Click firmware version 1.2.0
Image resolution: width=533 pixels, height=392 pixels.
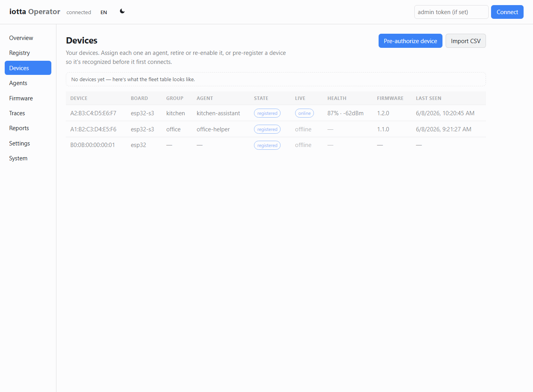point(383,113)
